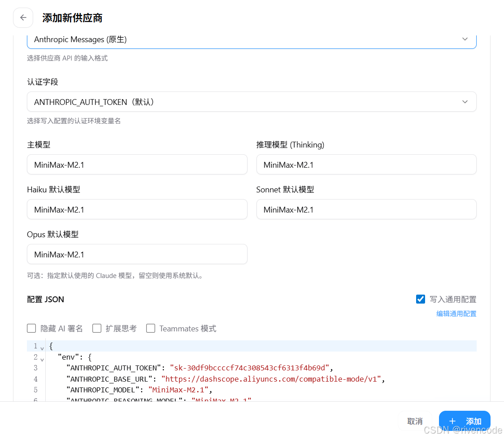
Task: Click the 推理模型 (Thinking) input field
Action: 366,165
